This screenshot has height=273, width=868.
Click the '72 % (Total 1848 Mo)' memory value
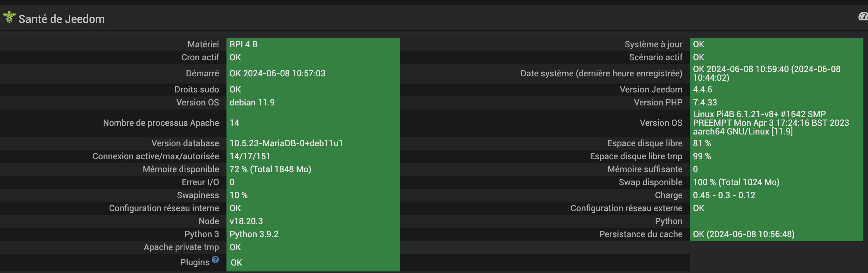tap(270, 169)
